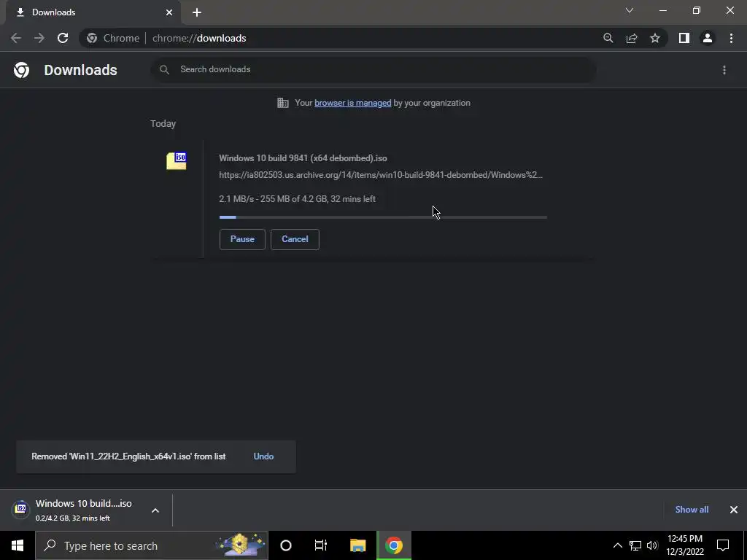Show hidden system tray icons
Viewport: 747px width, 560px height.
coord(617,545)
